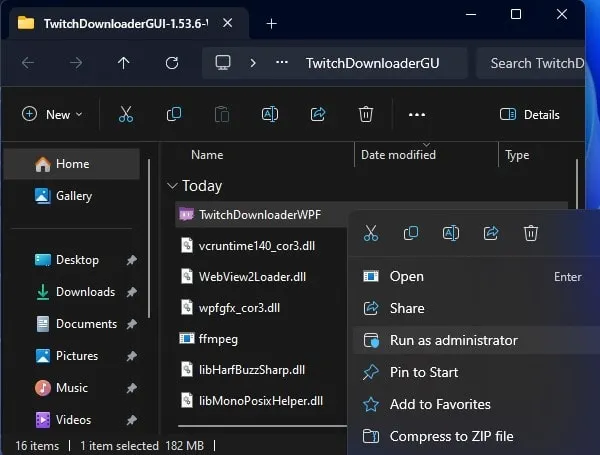
Task: Click the pin icon beside Videos
Action: [x=132, y=420]
